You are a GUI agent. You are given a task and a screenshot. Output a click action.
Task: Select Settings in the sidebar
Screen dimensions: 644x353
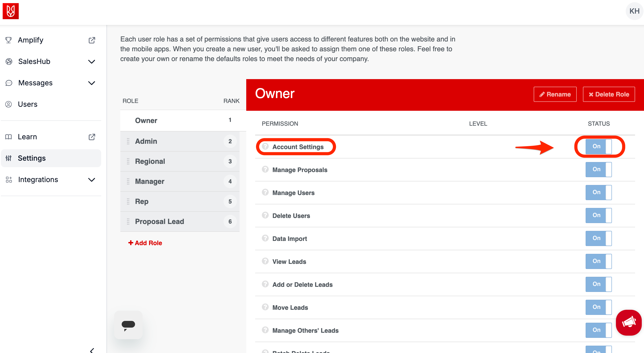point(32,158)
